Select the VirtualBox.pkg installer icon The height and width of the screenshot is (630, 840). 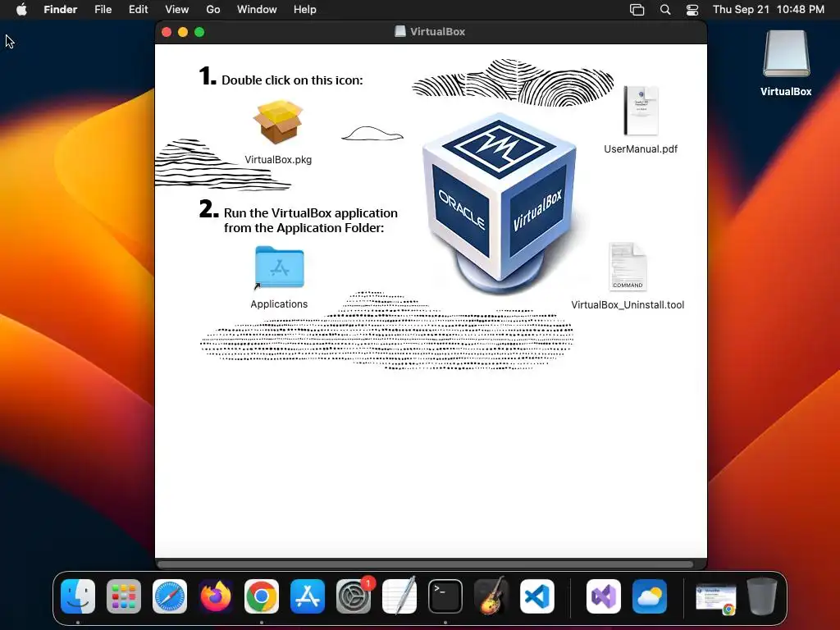(278, 122)
